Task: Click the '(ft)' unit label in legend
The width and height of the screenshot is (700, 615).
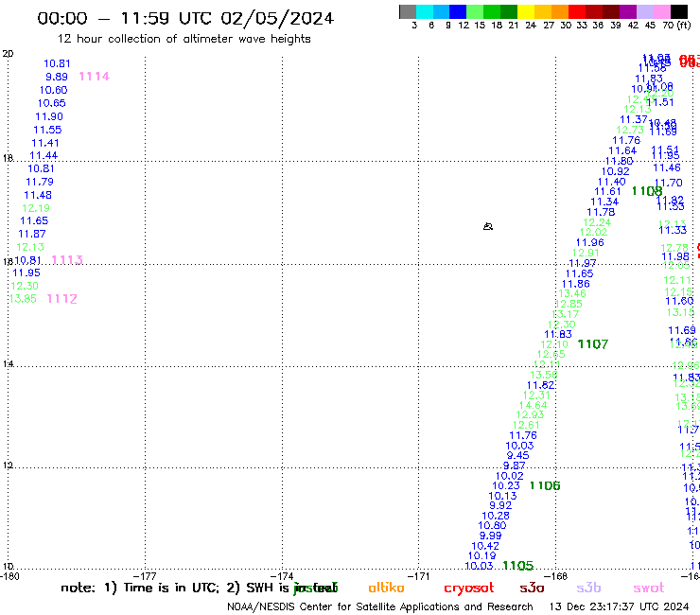Action: point(684,25)
